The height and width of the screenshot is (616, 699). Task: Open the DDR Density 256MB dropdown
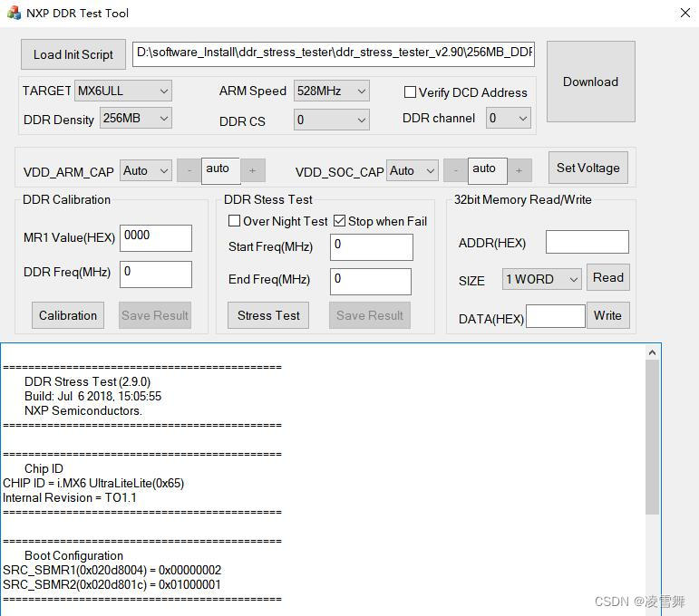135,118
